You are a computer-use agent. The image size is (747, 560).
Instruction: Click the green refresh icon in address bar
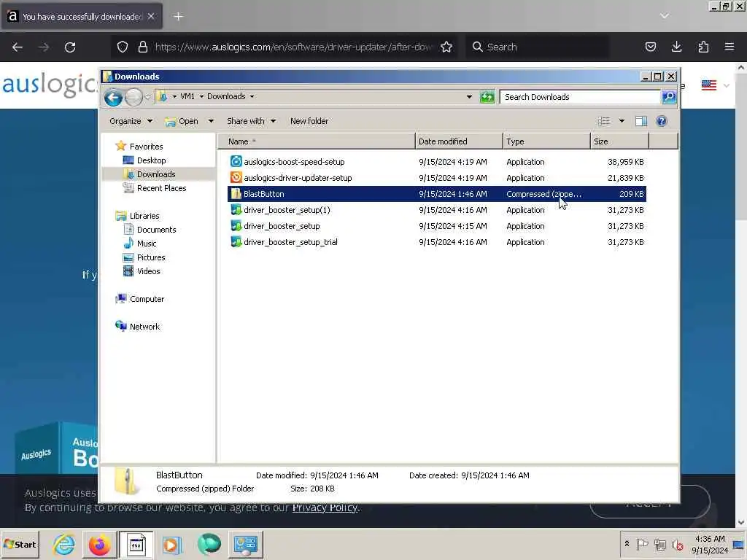(487, 97)
